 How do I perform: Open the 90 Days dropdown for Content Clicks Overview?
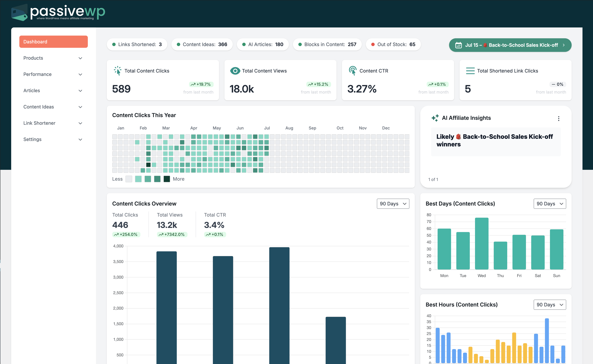[x=393, y=203]
